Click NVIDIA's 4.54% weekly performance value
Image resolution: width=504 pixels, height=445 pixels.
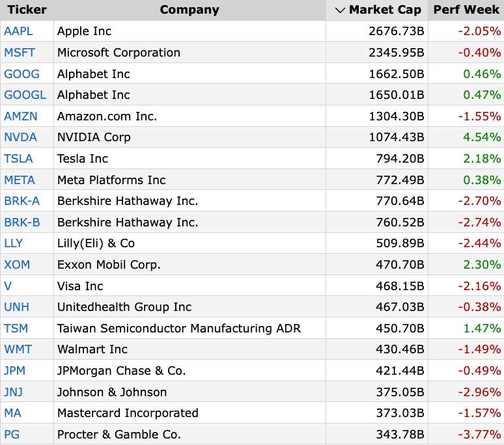[482, 137]
